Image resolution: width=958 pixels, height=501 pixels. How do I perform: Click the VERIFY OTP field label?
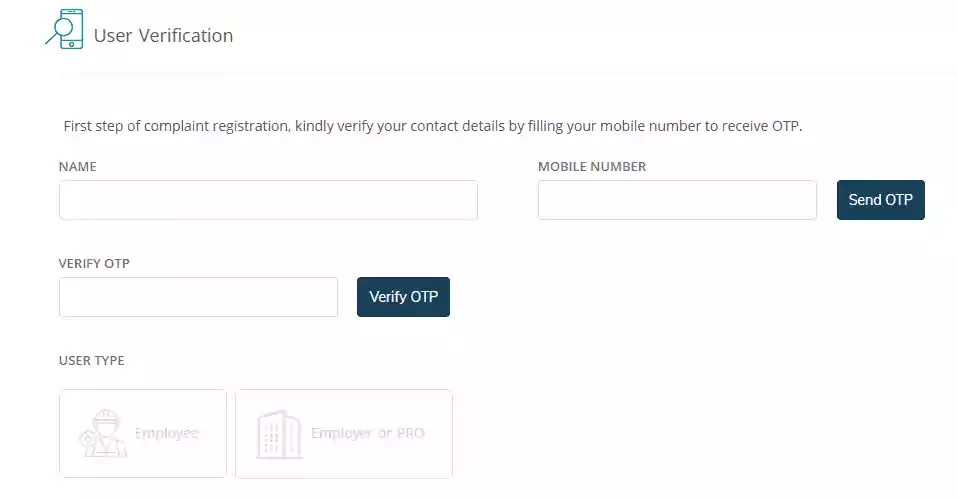pyautogui.click(x=94, y=263)
